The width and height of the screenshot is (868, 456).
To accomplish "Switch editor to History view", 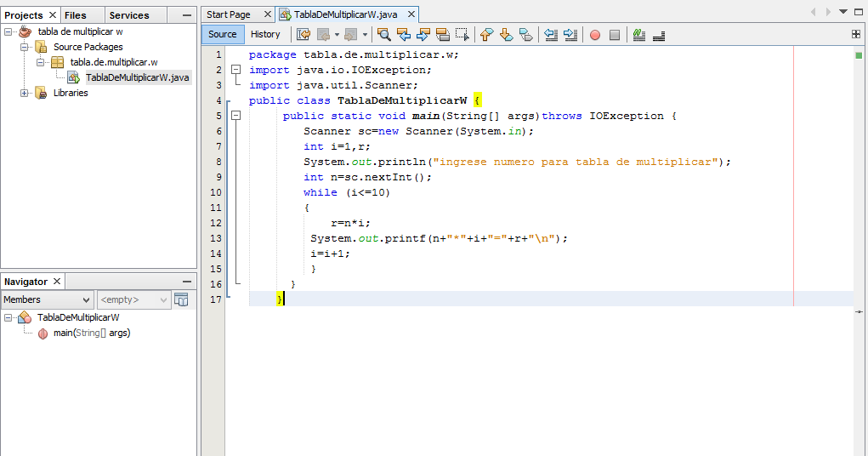I will pos(266,34).
